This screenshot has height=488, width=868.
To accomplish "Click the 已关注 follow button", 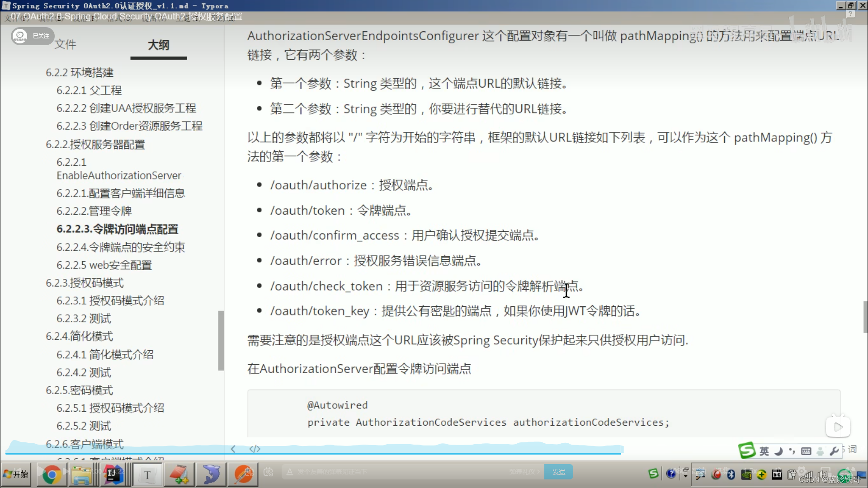I will 33,36.
